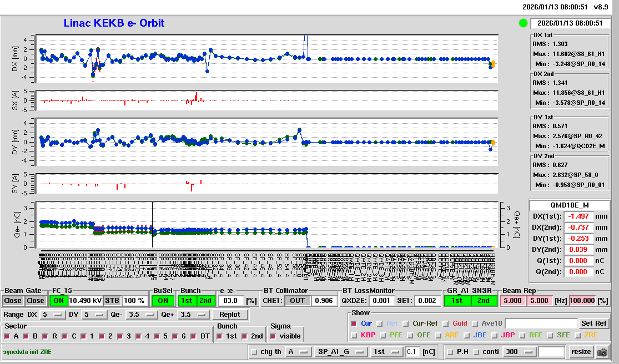Open the 300 conti count dropdown
This screenshot has height=364, width=619.
[x=519, y=352]
